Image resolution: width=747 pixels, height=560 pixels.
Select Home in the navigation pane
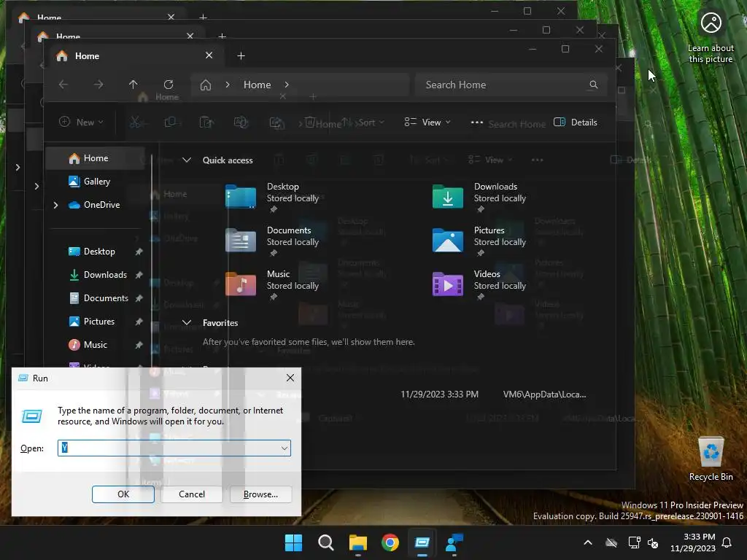(x=96, y=158)
